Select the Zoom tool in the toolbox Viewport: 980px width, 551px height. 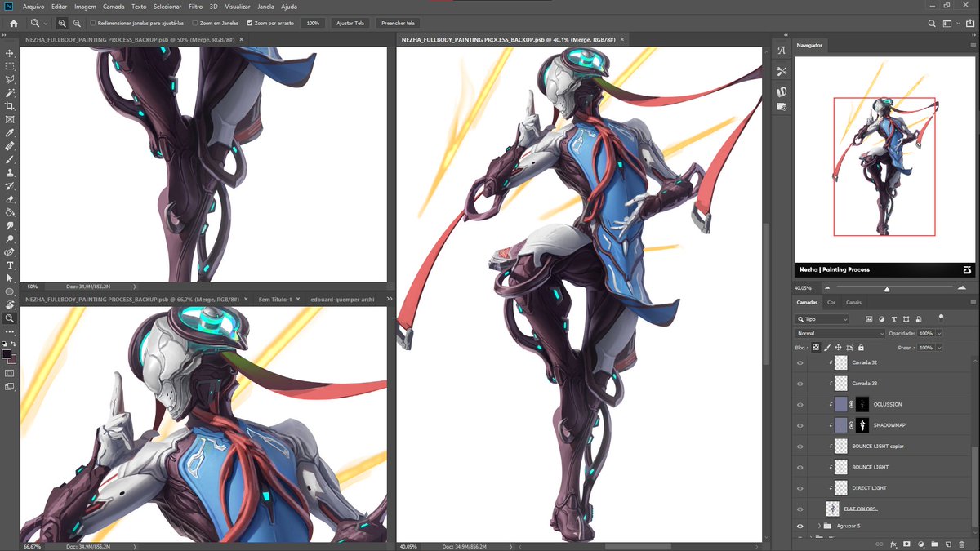point(10,318)
